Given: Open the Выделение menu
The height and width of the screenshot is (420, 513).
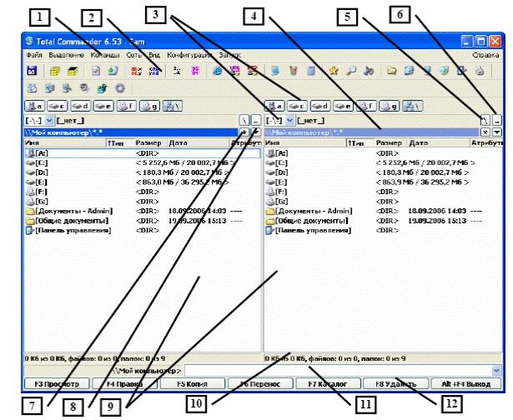Looking at the screenshot, I should (67, 55).
